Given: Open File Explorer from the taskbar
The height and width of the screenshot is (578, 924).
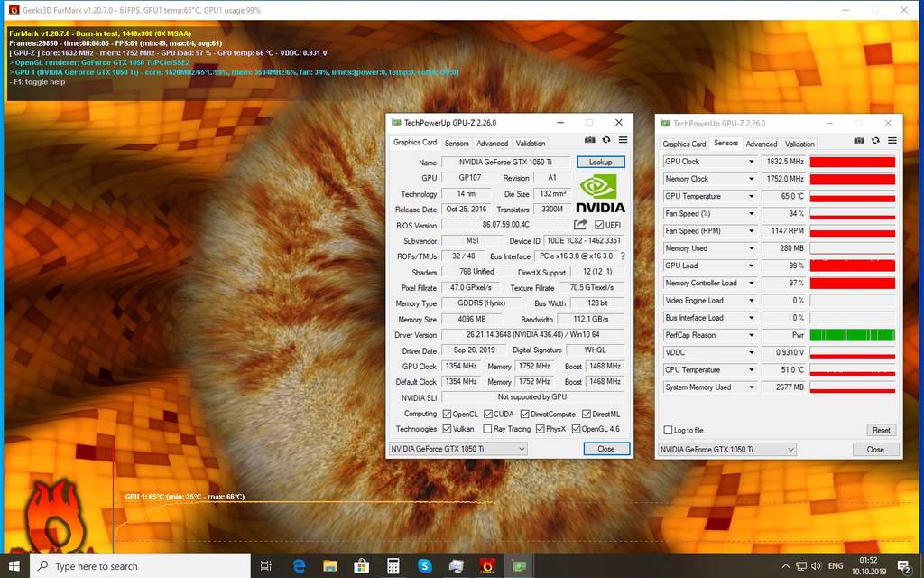Looking at the screenshot, I should pos(330,566).
